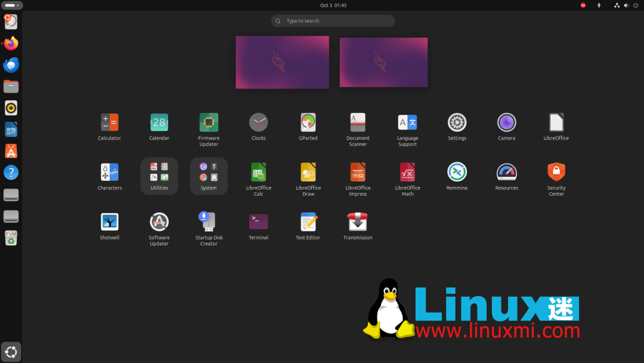Viewport: 644px width, 363px height.
Task: Open the upper drive icon in dock
Action: (11, 195)
